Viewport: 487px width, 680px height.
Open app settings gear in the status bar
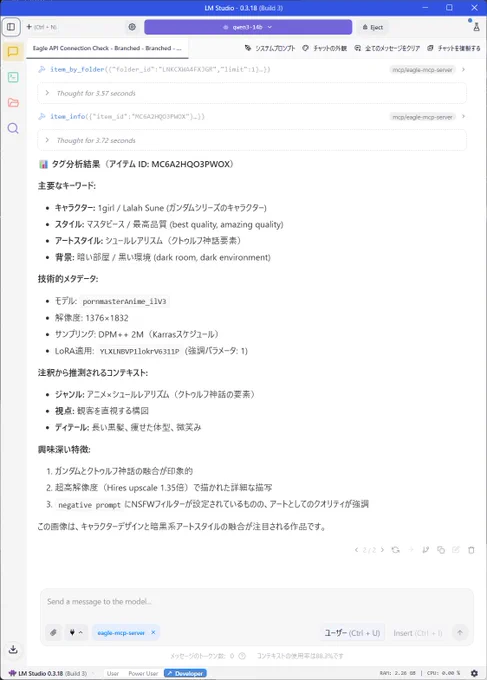(x=474, y=673)
